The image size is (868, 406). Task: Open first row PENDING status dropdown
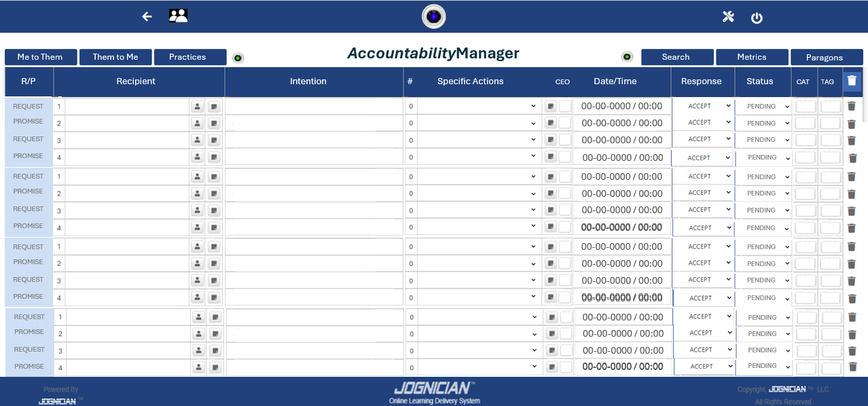(763, 107)
